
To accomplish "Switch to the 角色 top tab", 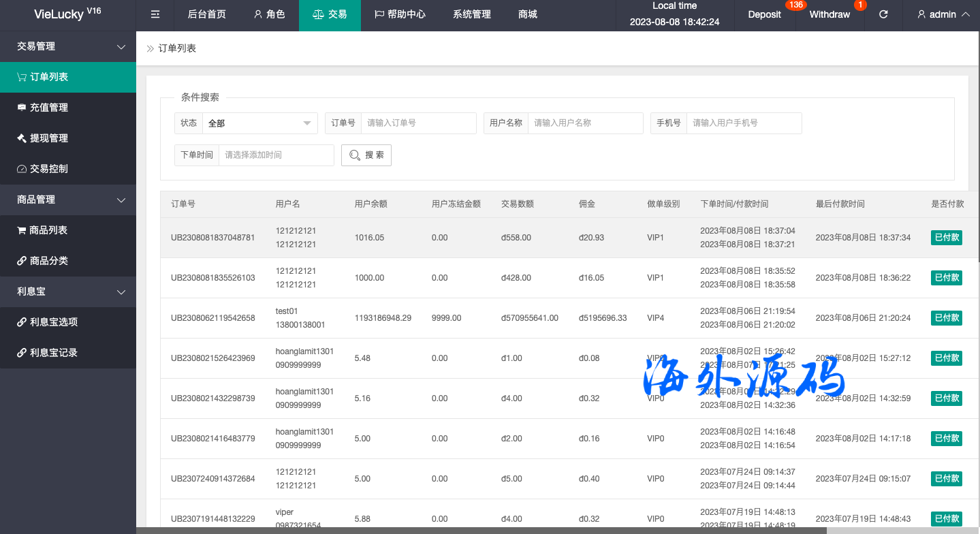I will (x=269, y=14).
